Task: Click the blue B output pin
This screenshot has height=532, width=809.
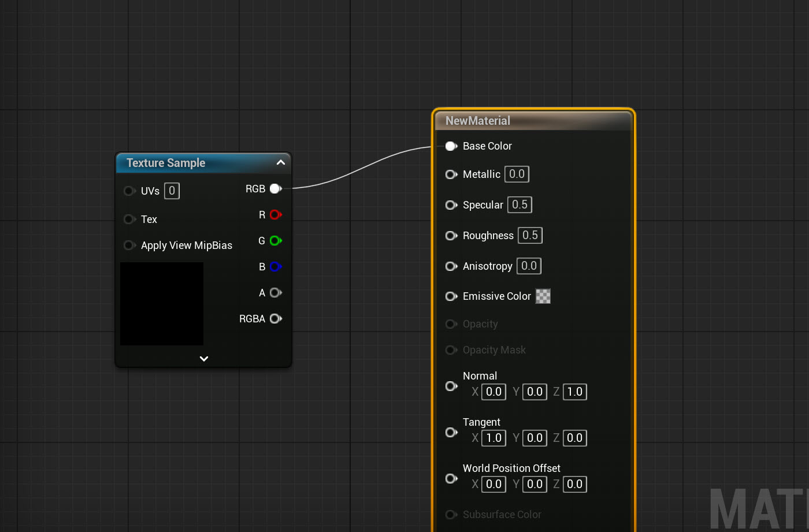Action: click(x=276, y=266)
